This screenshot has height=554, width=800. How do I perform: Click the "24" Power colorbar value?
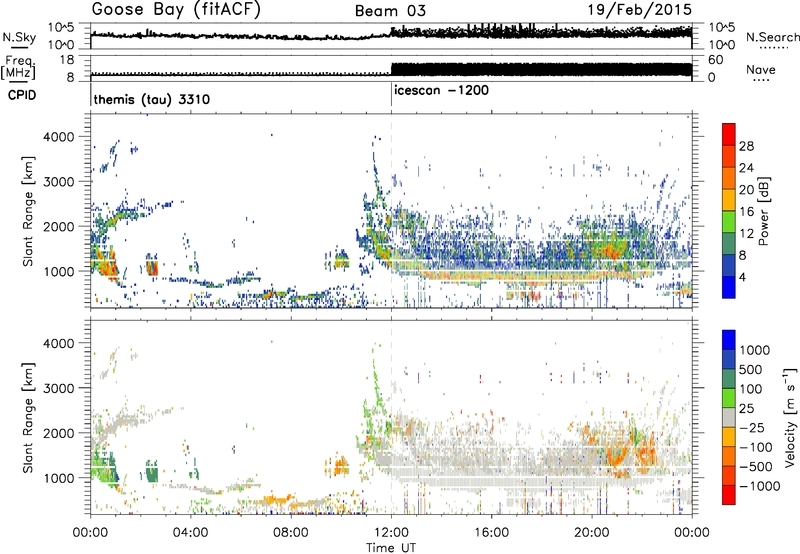coord(746,168)
